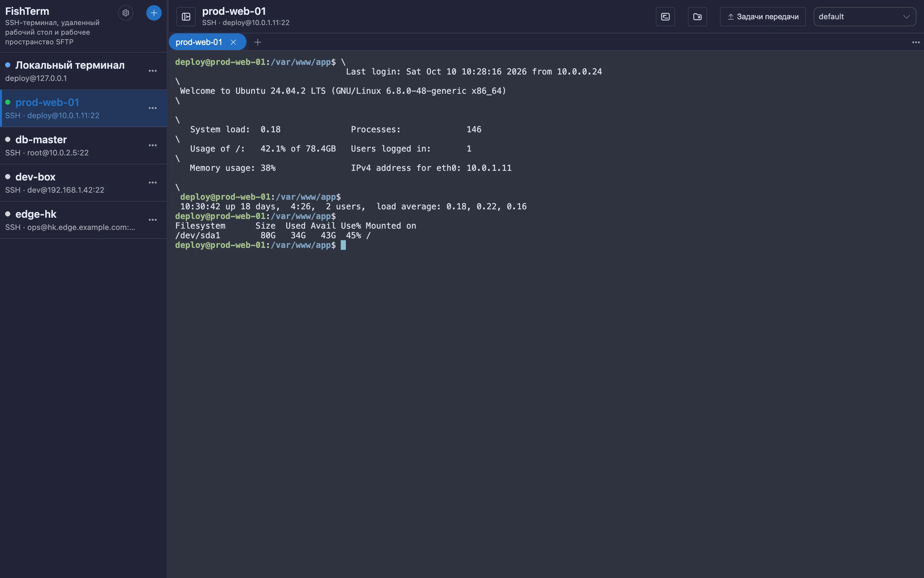924x578 pixels.
Task: Open FishTerm settings gear
Action: (126, 13)
